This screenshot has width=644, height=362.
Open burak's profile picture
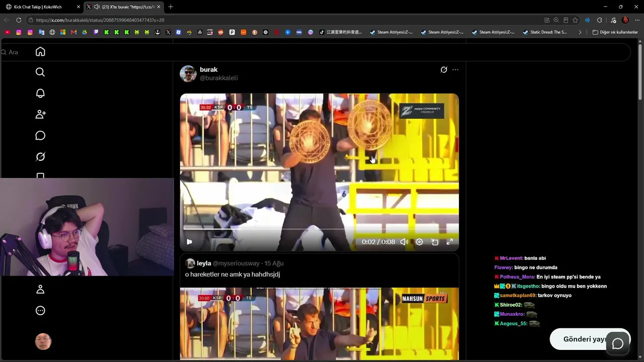188,73
